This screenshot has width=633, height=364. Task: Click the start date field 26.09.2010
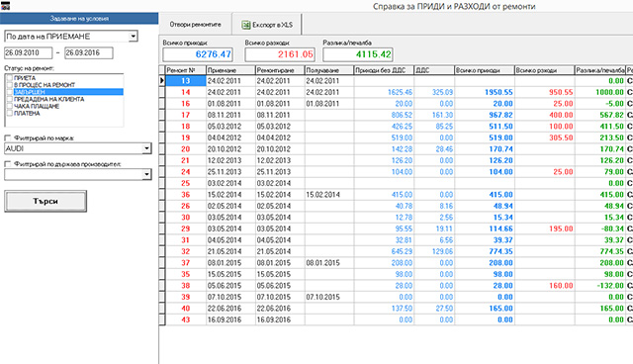pos(29,52)
